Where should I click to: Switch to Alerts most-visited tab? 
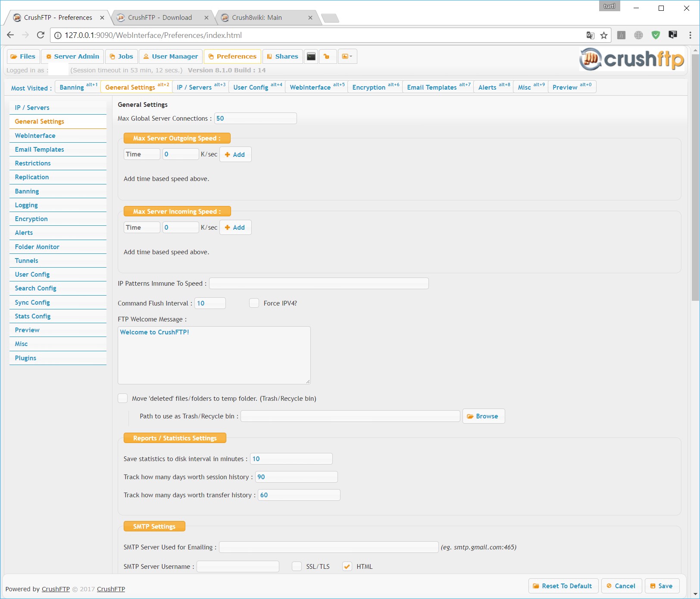pos(494,87)
